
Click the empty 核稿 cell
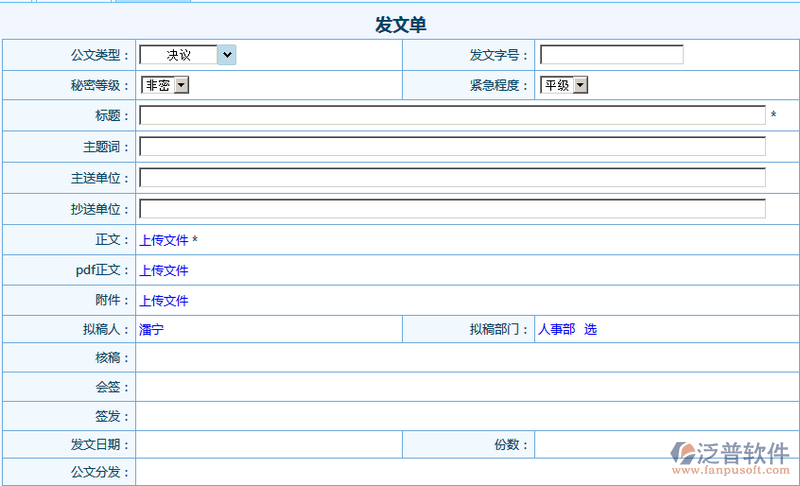tap(466, 358)
